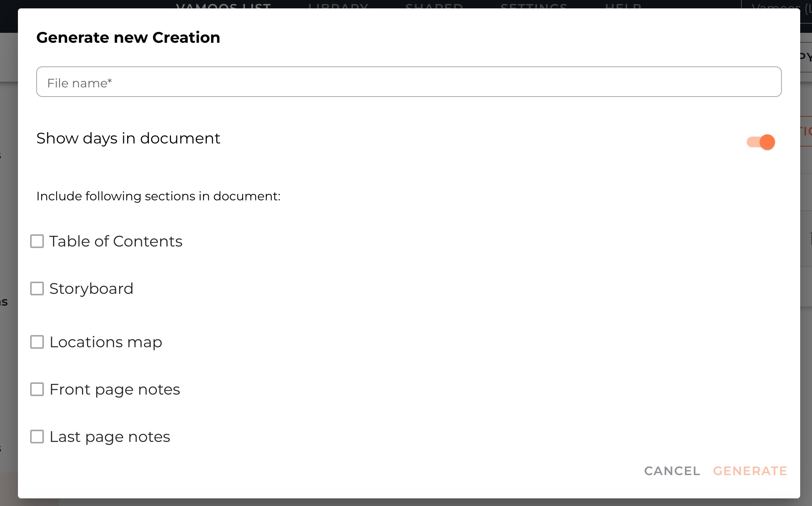Viewport: 812px width, 506px height.
Task: Check the Locations map checkbox
Action: pyautogui.click(x=37, y=342)
